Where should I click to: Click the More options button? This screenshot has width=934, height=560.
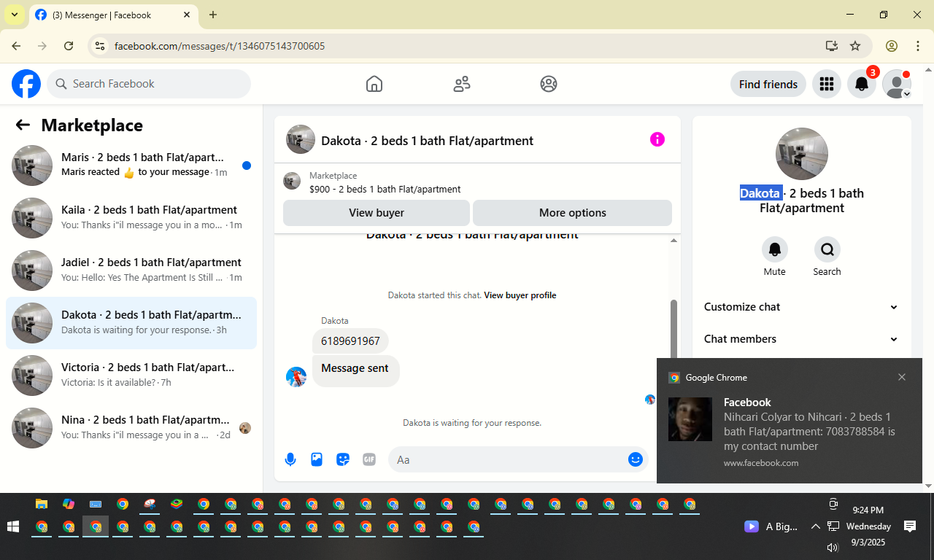pyautogui.click(x=573, y=213)
